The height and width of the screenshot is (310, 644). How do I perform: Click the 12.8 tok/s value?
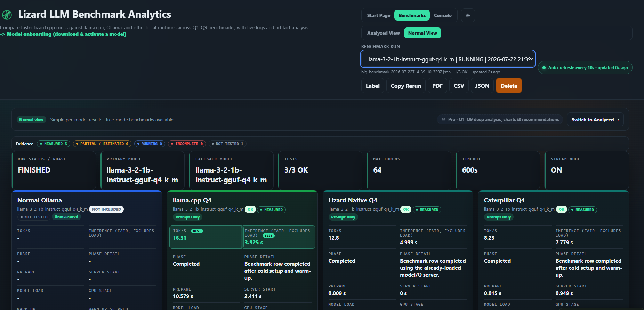point(334,238)
